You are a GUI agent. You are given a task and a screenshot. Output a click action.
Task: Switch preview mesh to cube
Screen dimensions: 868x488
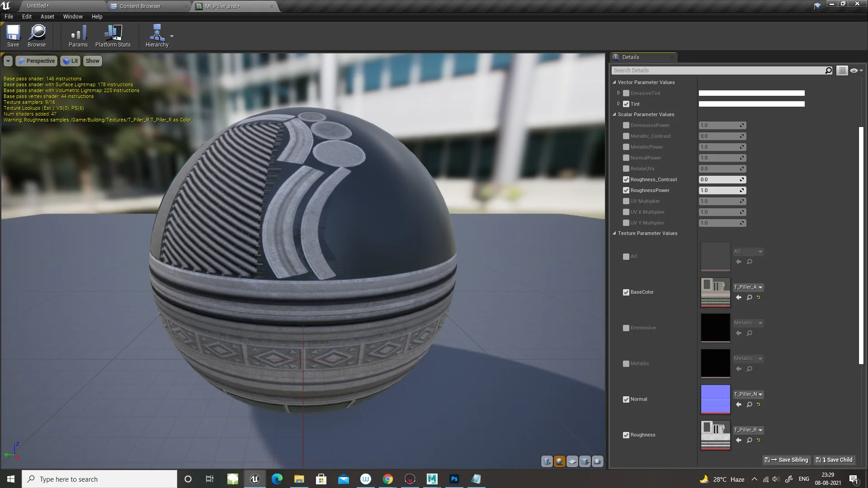[585, 461]
